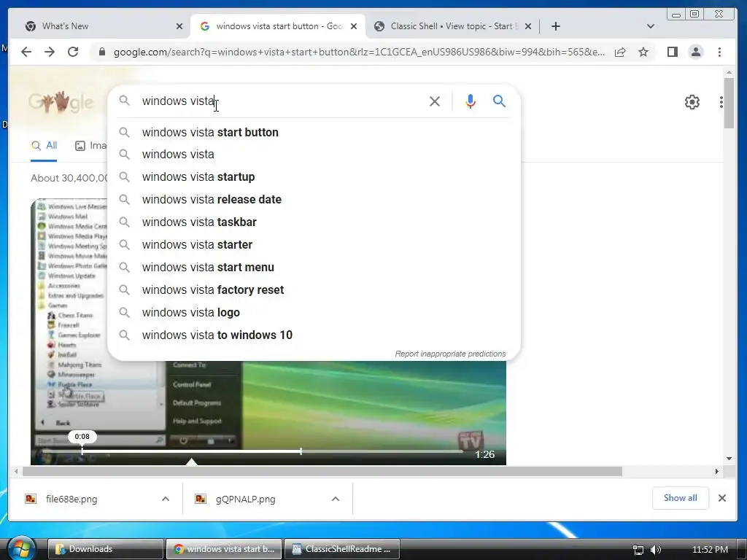Screen dimensions: 747x560
Task: Submit search with blue magnifier icon
Action: click(x=499, y=101)
